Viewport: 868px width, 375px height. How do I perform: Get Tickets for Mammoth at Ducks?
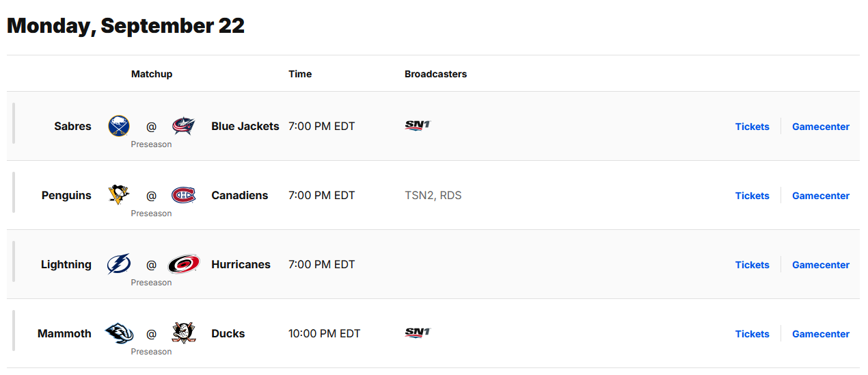coord(752,334)
